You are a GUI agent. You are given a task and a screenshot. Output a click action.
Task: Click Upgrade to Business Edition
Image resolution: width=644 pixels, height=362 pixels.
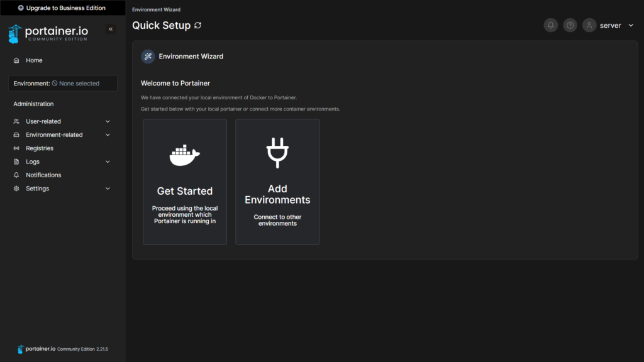point(62,8)
